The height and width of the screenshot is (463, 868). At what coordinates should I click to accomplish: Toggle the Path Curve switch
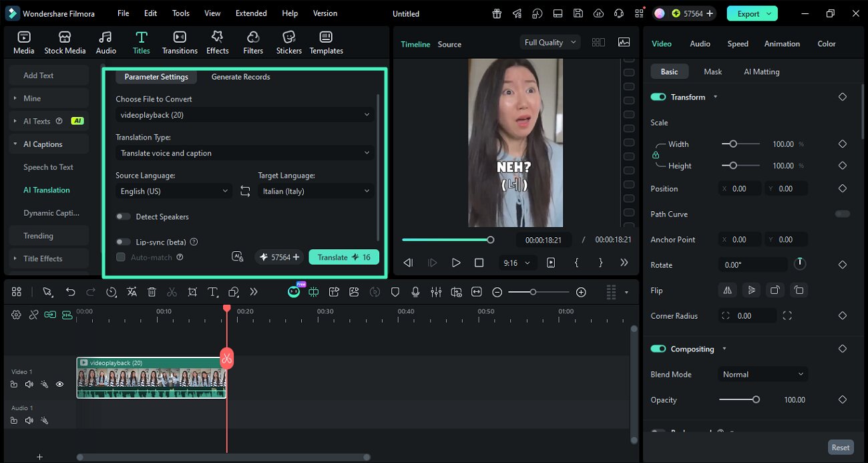[843, 214]
